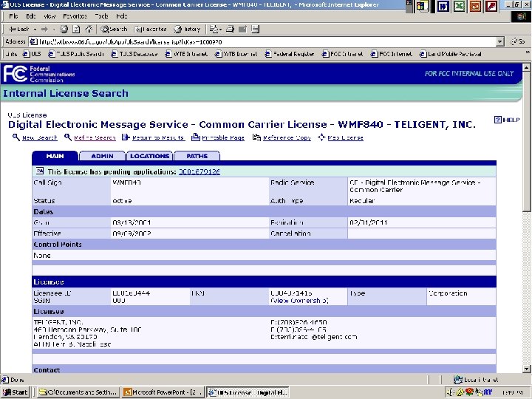Image resolution: width=532 pixels, height=399 pixels.
Task: Open the Map License link
Action: click(x=341, y=137)
